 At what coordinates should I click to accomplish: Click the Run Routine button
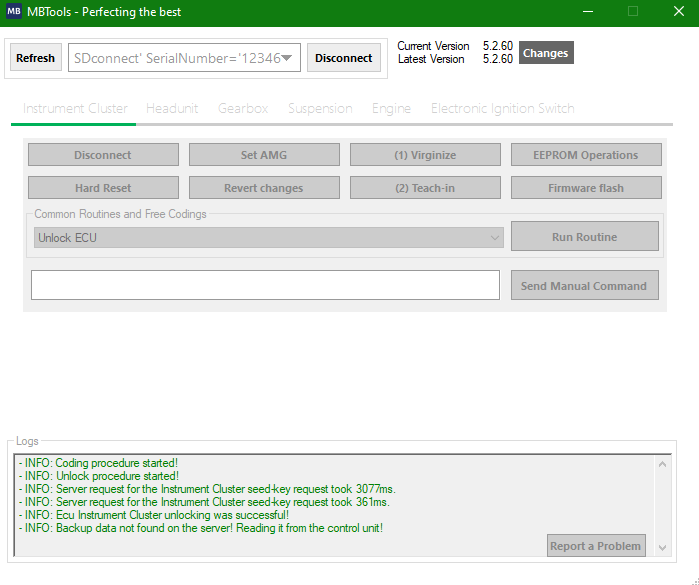pyautogui.click(x=584, y=237)
